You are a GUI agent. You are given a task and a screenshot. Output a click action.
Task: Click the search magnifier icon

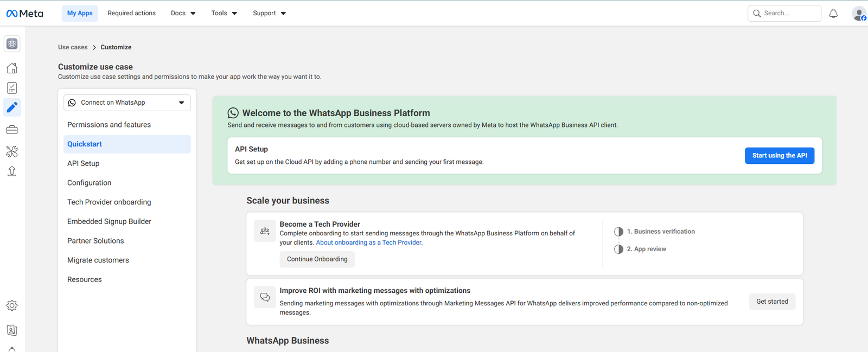[x=757, y=14]
